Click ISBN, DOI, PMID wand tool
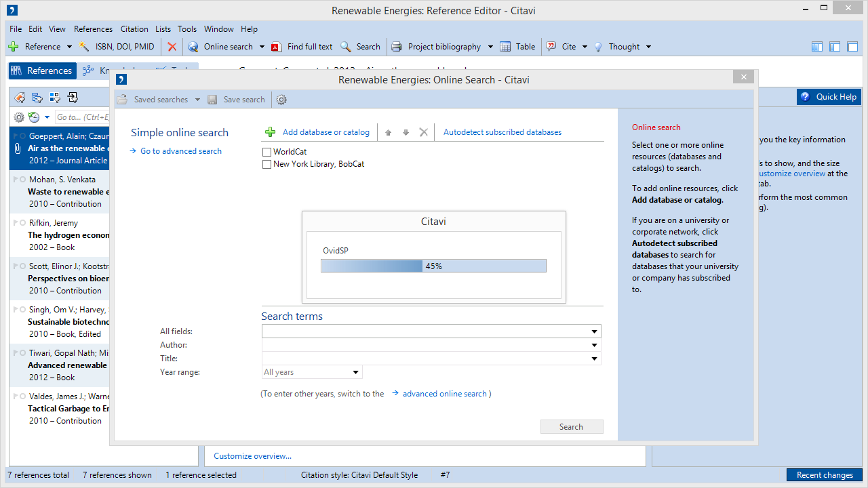The width and height of the screenshot is (868, 488). tap(117, 47)
